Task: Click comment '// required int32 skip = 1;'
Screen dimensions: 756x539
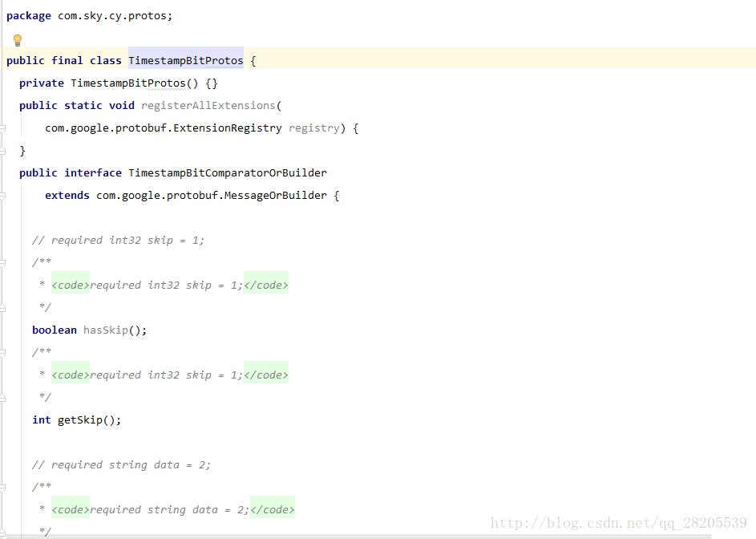Action: [118, 241]
